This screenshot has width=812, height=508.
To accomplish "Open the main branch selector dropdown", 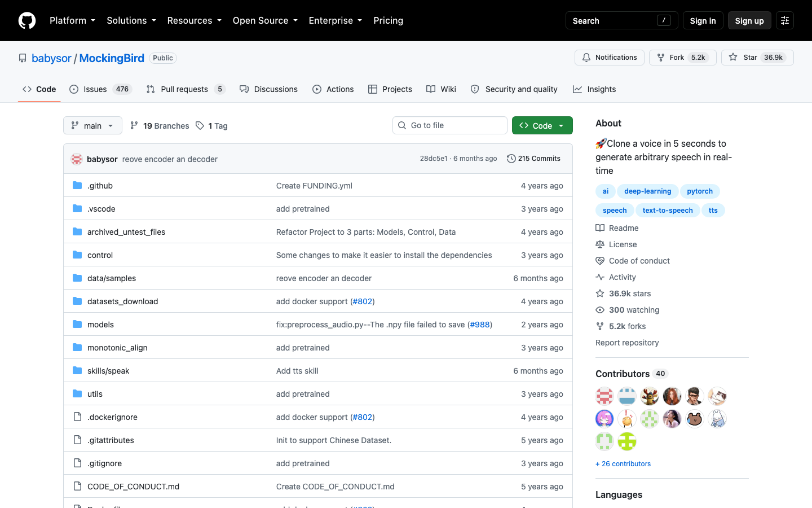I will [x=92, y=125].
